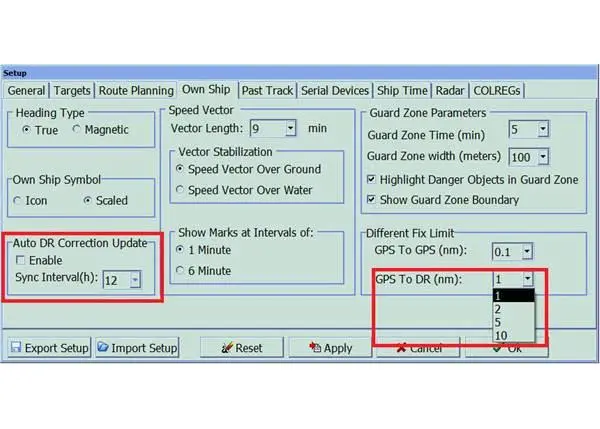Click the Vector Length value field
The height and width of the screenshot is (429, 600).
(268, 128)
